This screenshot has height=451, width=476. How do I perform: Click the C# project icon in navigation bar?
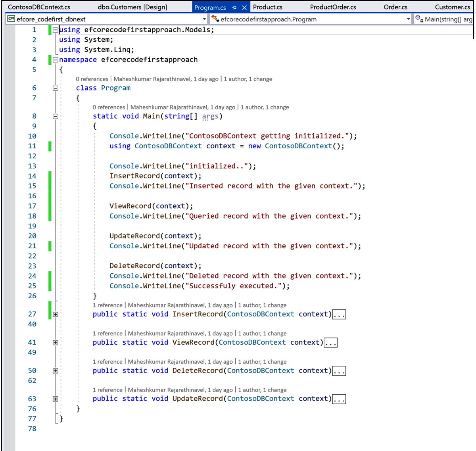(x=11, y=19)
